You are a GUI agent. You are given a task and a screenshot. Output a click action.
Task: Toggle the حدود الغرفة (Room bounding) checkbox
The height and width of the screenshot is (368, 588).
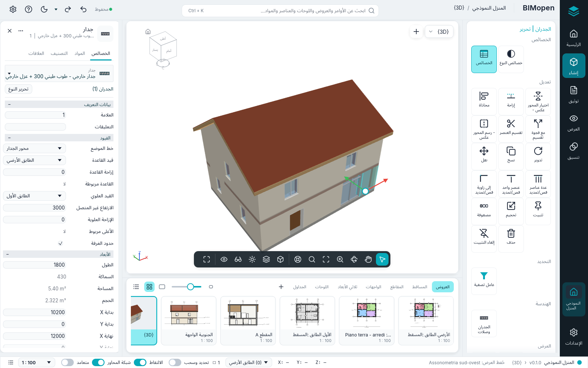click(x=60, y=243)
